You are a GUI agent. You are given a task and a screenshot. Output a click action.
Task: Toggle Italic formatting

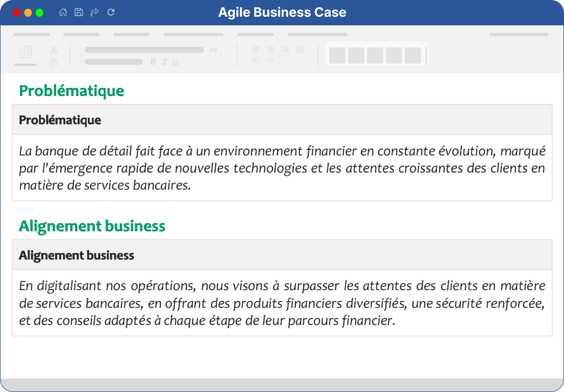pyautogui.click(x=165, y=62)
